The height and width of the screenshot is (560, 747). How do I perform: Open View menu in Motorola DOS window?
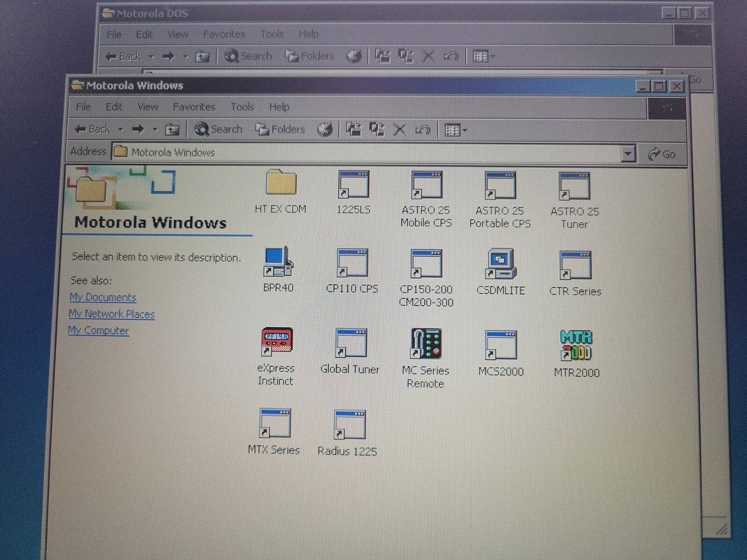tap(178, 34)
